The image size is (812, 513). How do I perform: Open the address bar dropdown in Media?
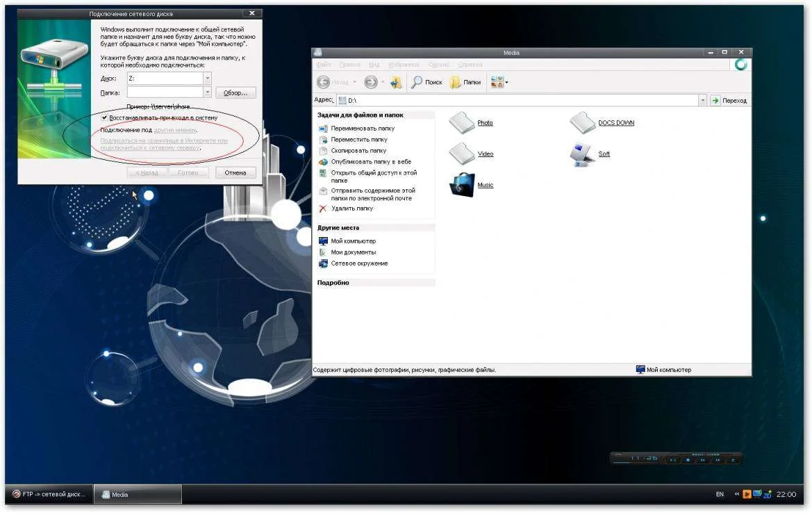coord(702,100)
